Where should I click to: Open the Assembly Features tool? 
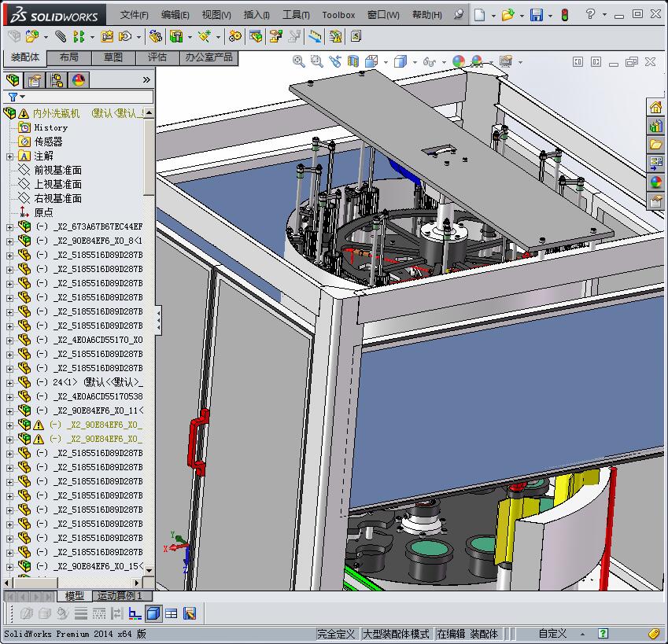tap(176, 37)
